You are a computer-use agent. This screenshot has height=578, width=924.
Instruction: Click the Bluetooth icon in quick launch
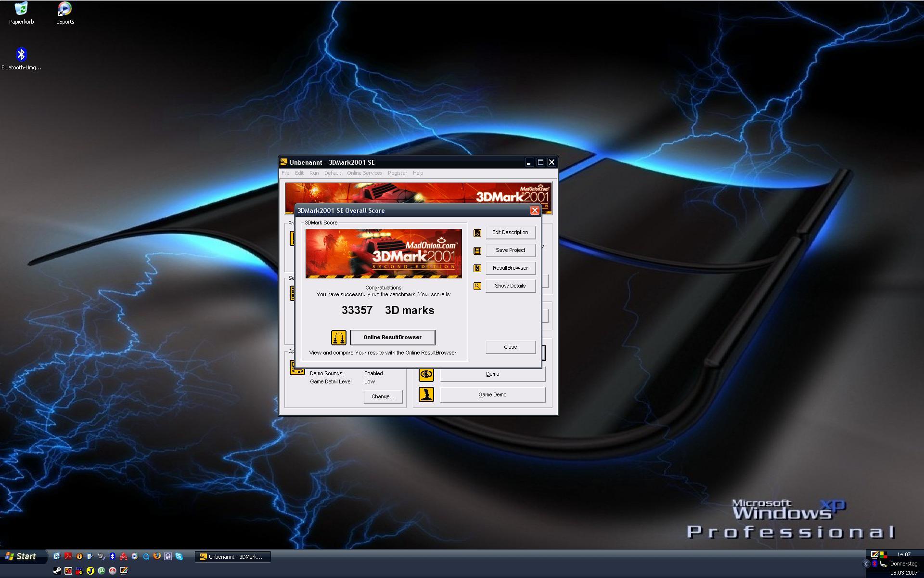pyautogui.click(x=112, y=556)
